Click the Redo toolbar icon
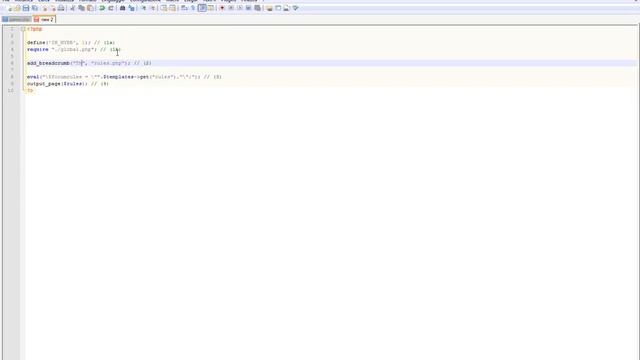Image resolution: width=640 pixels, height=360 pixels. [111, 8]
